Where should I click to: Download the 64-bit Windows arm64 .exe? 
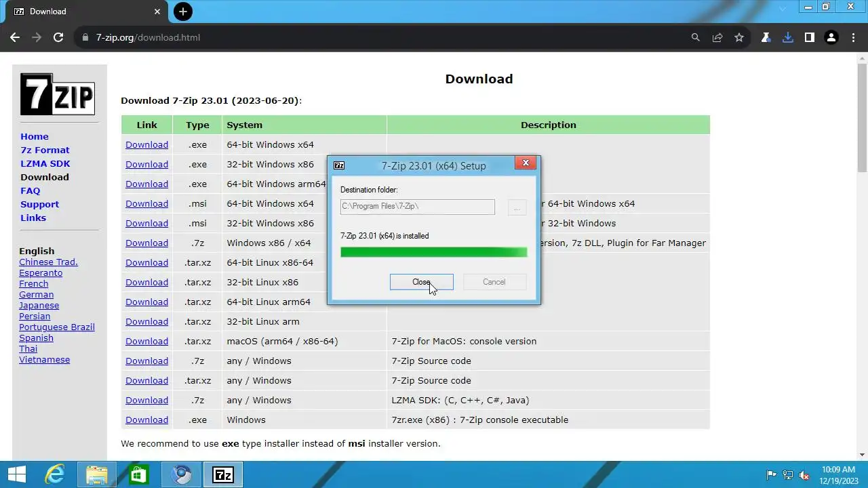(x=146, y=184)
